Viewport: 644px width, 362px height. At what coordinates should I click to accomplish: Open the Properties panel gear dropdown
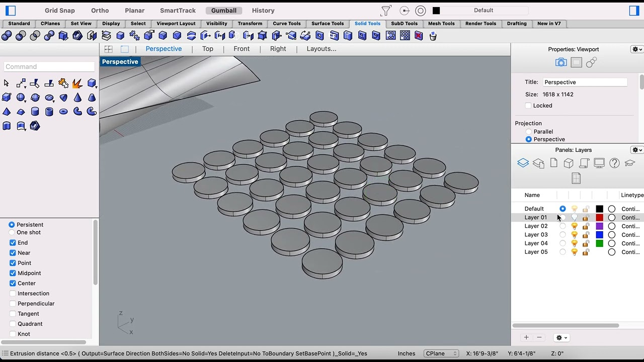click(637, 49)
